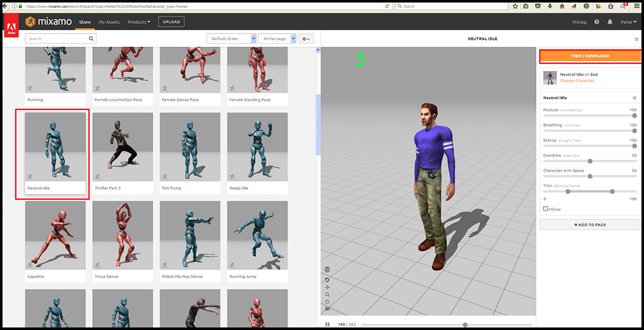Image resolution: width=644 pixels, height=330 pixels.
Task: Click the Change Character link
Action: pyautogui.click(x=577, y=81)
